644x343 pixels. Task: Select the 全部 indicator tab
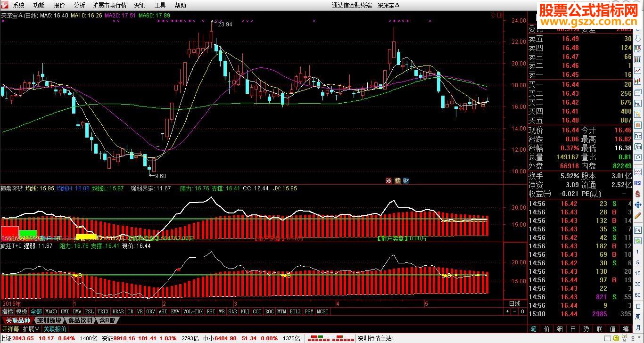36,311
